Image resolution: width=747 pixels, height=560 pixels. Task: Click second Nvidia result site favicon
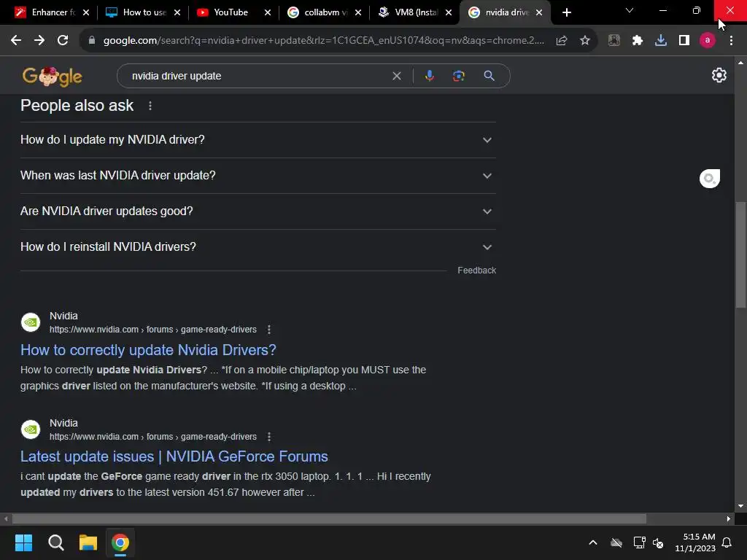coord(31,429)
